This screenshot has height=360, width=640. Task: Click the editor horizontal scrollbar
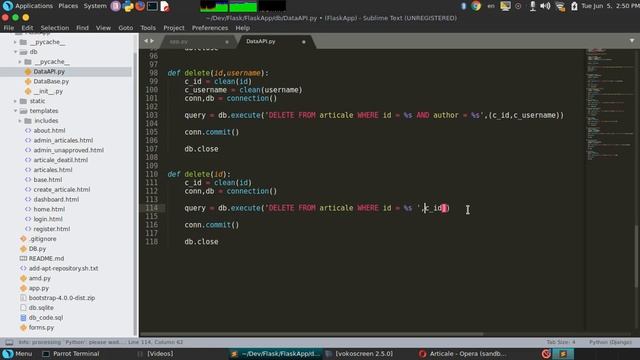312,334
